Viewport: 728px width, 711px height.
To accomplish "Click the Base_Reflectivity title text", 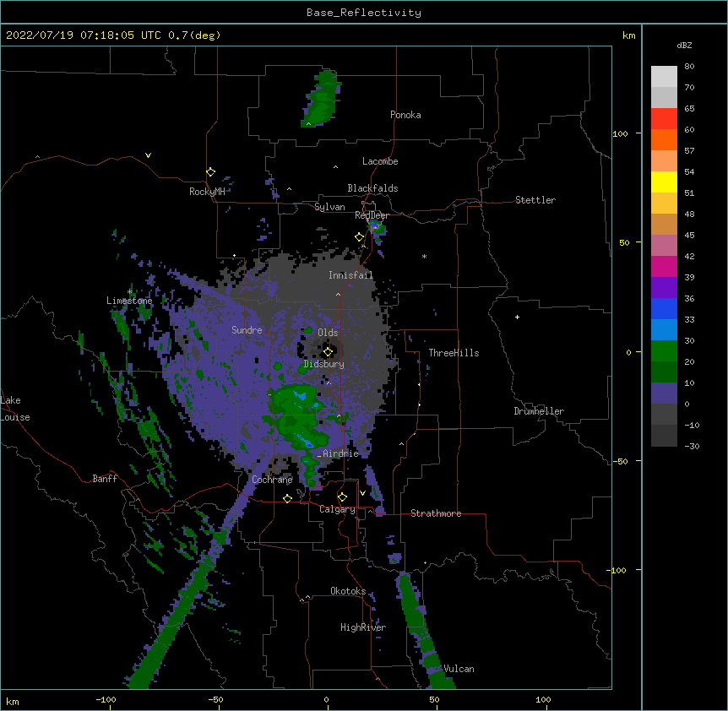I will tap(364, 13).
